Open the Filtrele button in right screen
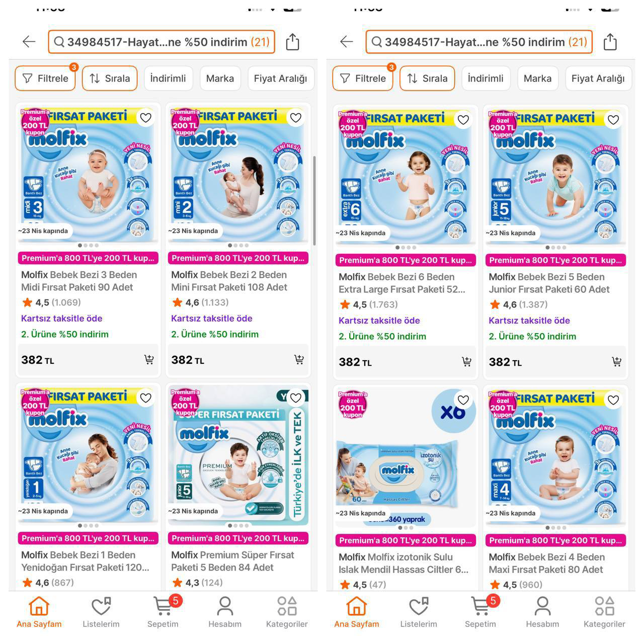 tap(363, 78)
